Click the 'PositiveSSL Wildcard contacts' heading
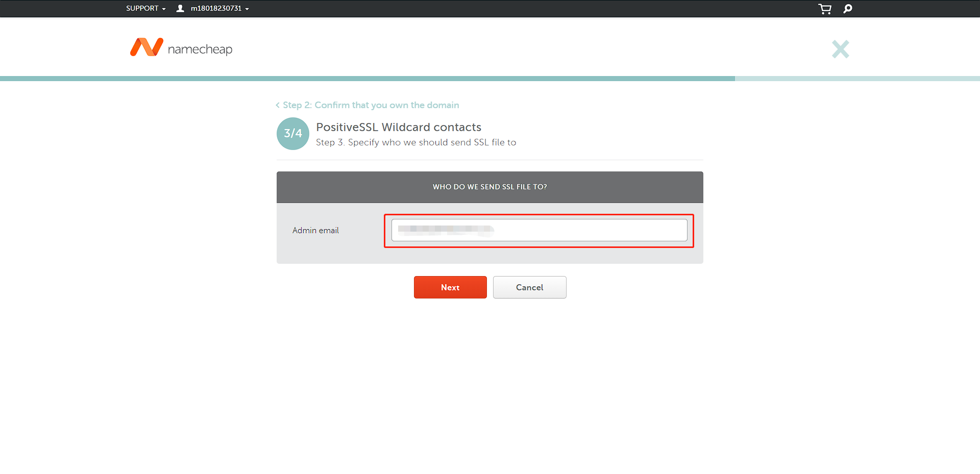This screenshot has width=980, height=474. (399, 127)
